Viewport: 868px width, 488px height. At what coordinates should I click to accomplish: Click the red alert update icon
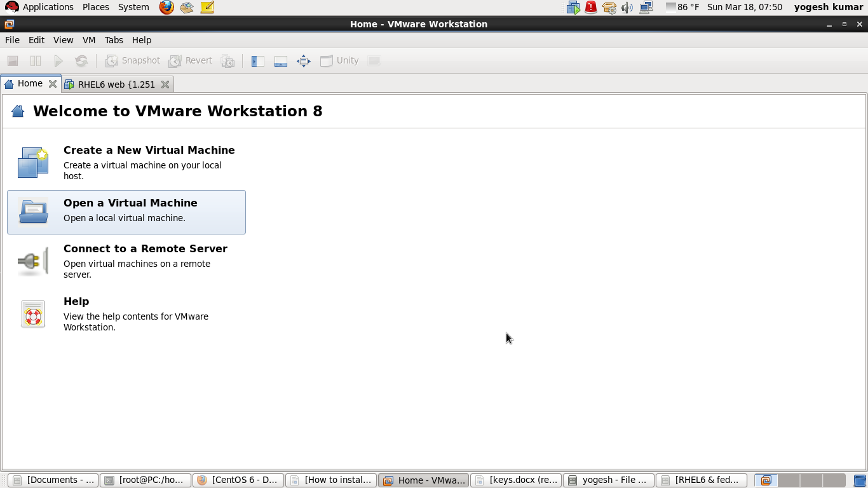[591, 8]
